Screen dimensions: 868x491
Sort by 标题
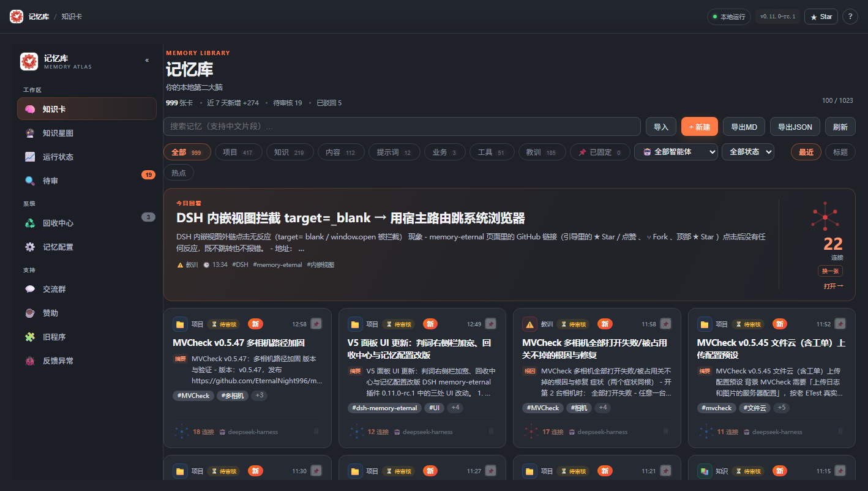coord(840,152)
